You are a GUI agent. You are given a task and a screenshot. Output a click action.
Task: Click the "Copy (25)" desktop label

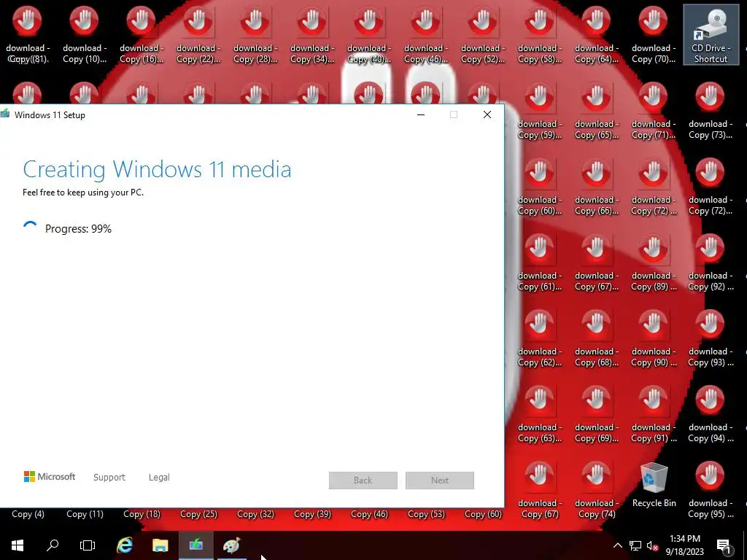pos(198,514)
